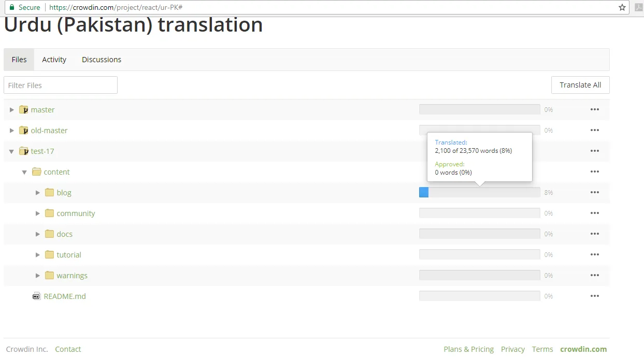Open more options for test-17 row
Image resolution: width=644 pixels, height=357 pixels.
click(x=594, y=151)
